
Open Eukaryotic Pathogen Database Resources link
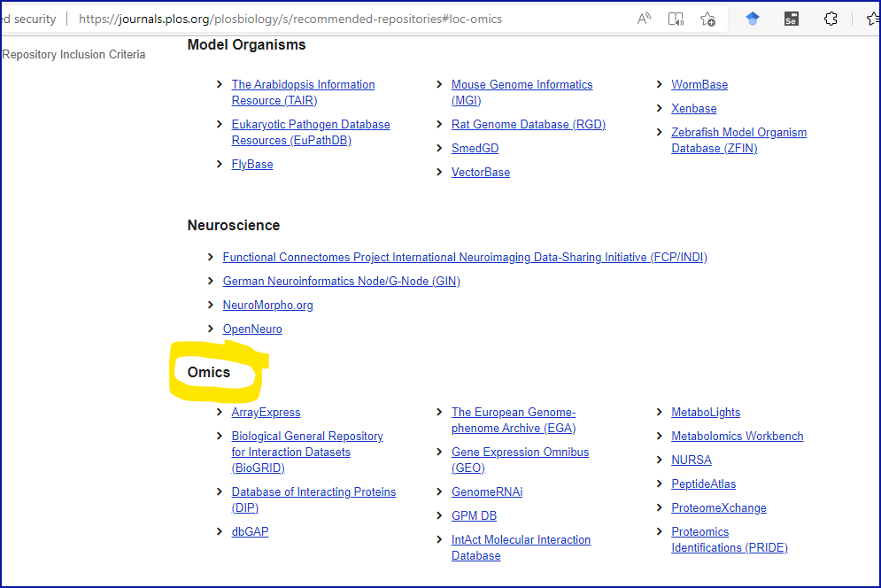[x=311, y=132]
